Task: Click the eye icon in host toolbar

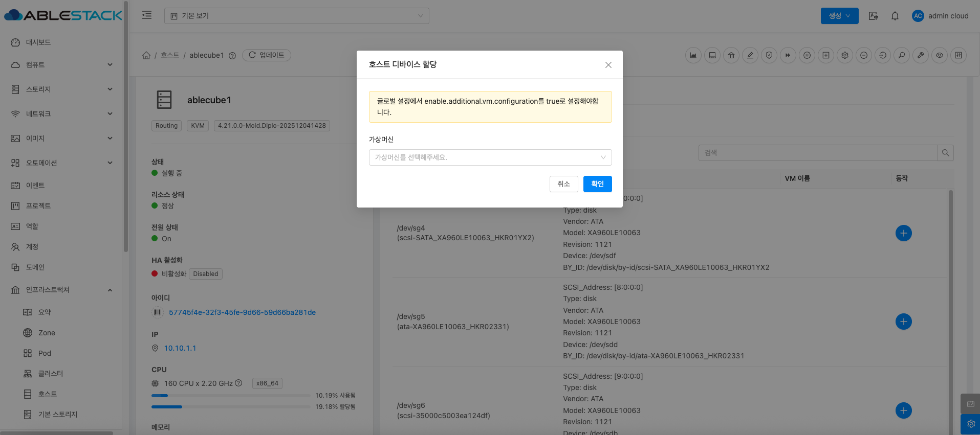Action: point(939,55)
